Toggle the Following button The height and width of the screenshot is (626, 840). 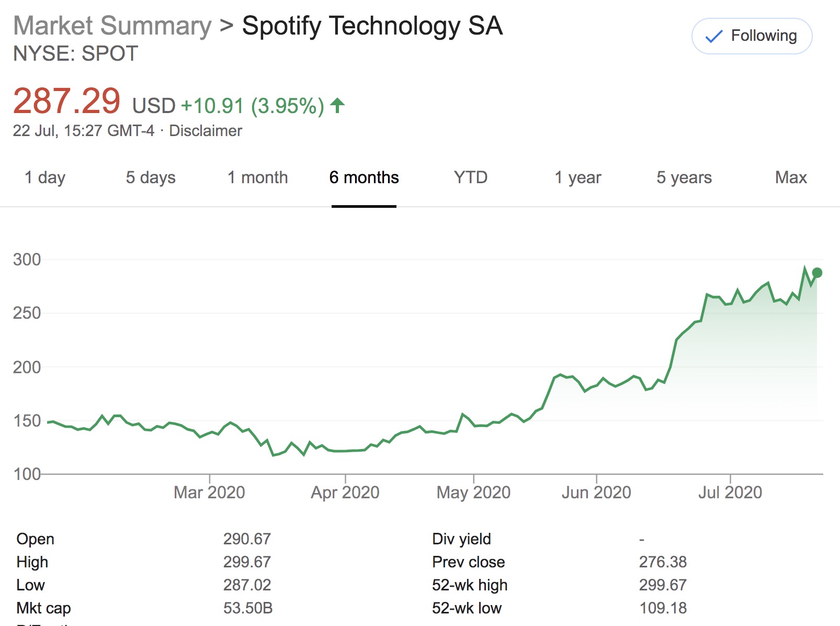752,36
